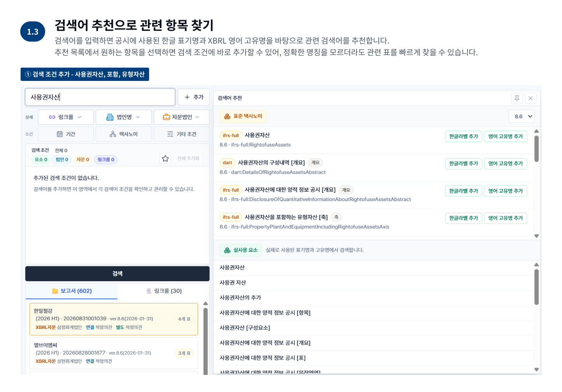Click the 실사용 요소 list scroll-down arrow

pyautogui.click(x=536, y=370)
